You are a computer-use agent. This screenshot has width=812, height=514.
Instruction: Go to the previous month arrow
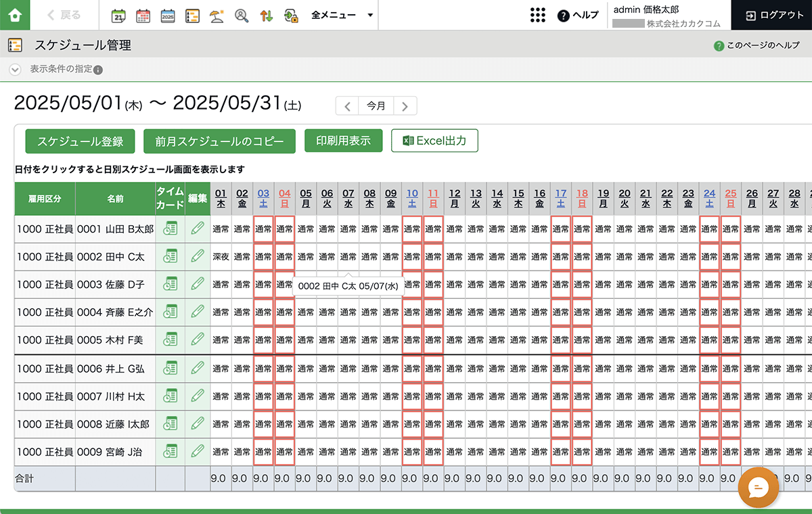click(x=347, y=106)
